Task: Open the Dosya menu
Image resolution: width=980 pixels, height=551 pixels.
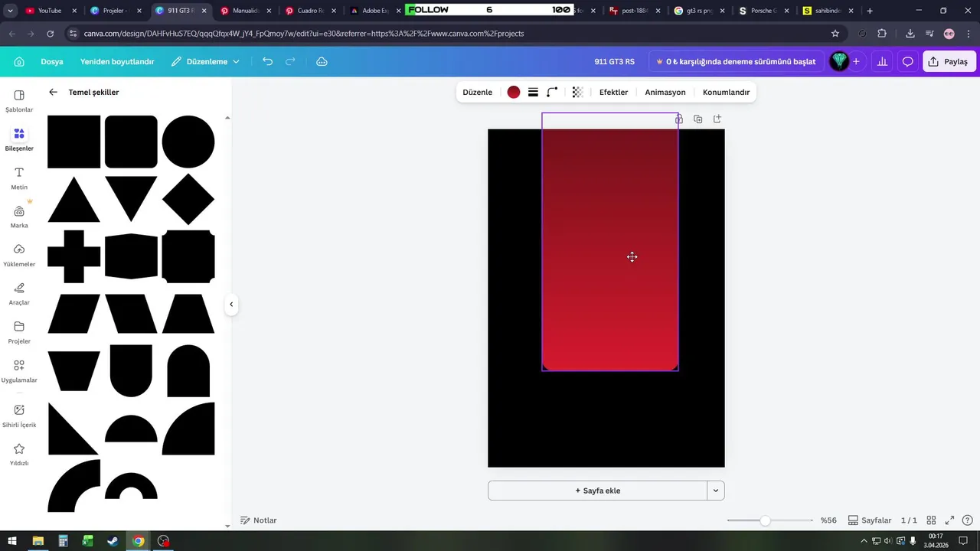Action: coord(52,61)
